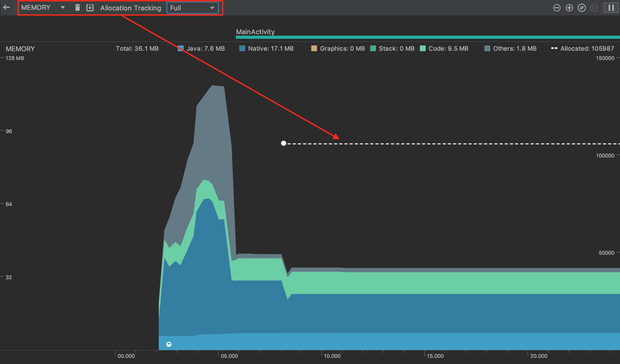The width and height of the screenshot is (620, 364).
Task: Click the Allocation Tracking label
Action: click(x=131, y=8)
